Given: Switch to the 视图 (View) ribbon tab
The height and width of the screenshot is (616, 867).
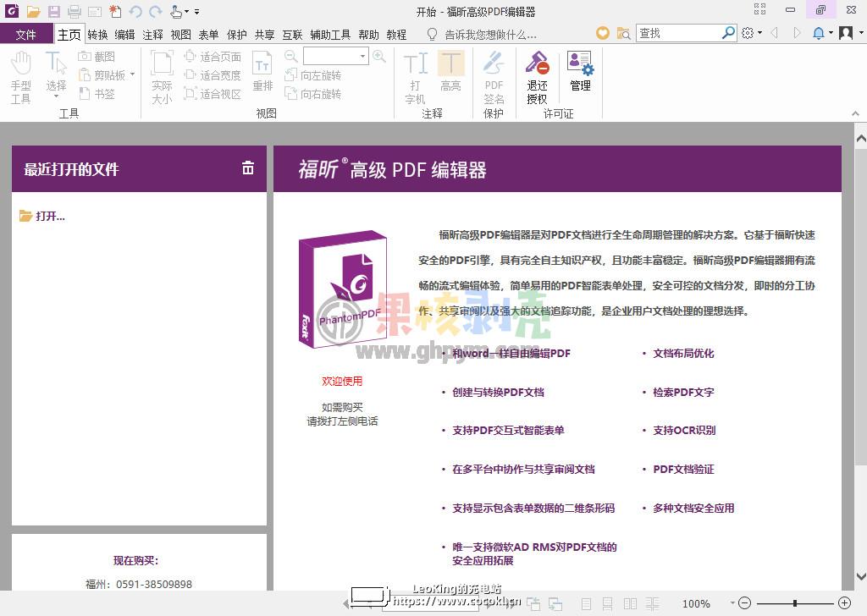Looking at the screenshot, I should [181, 35].
